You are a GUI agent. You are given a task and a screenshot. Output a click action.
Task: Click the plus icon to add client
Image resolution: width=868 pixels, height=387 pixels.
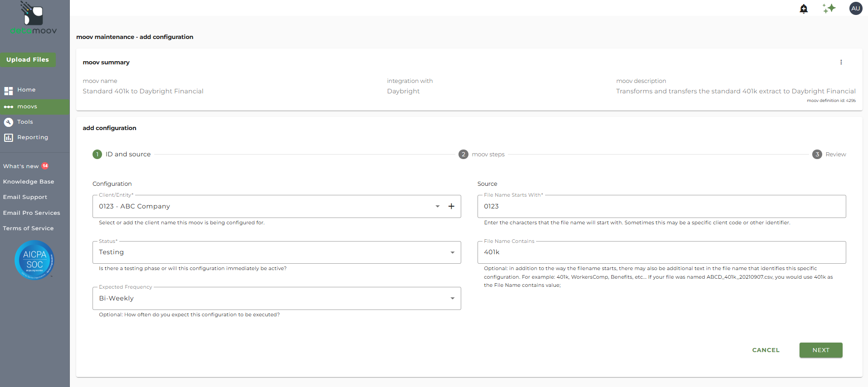click(451, 207)
